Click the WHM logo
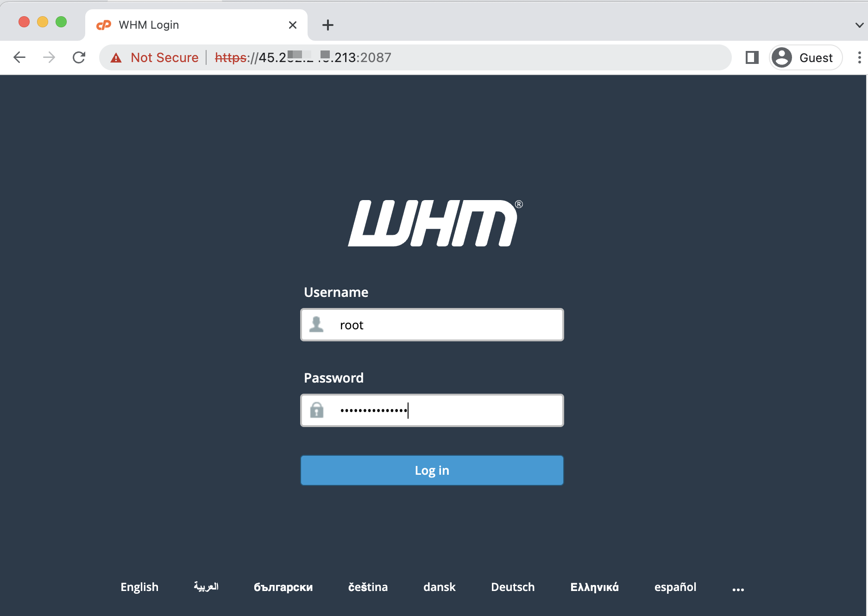This screenshot has height=616, width=868. click(x=435, y=223)
